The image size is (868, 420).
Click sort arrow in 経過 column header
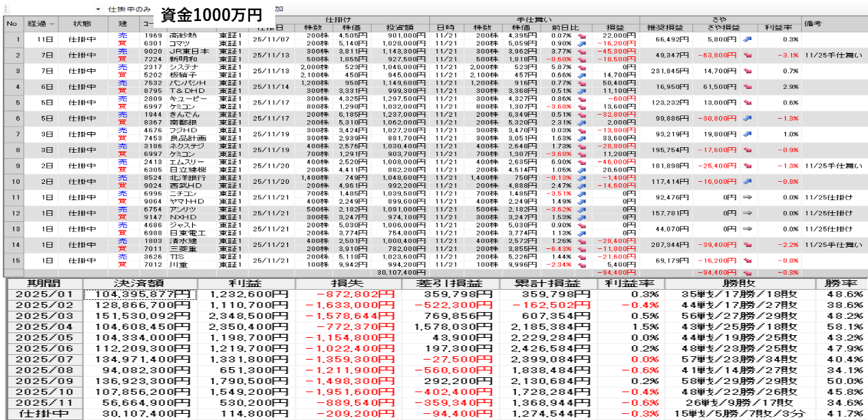click(52, 24)
